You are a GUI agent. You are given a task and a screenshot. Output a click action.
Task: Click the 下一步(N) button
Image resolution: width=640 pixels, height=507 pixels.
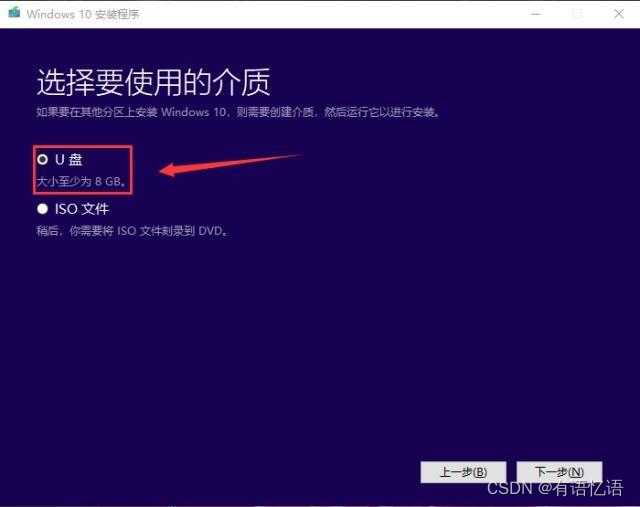pos(559,472)
